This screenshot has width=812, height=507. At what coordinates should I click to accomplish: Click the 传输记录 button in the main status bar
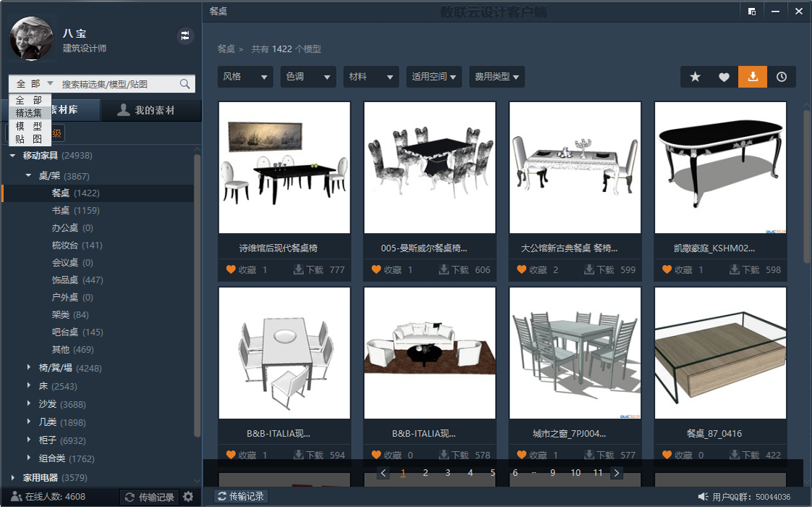click(x=241, y=496)
